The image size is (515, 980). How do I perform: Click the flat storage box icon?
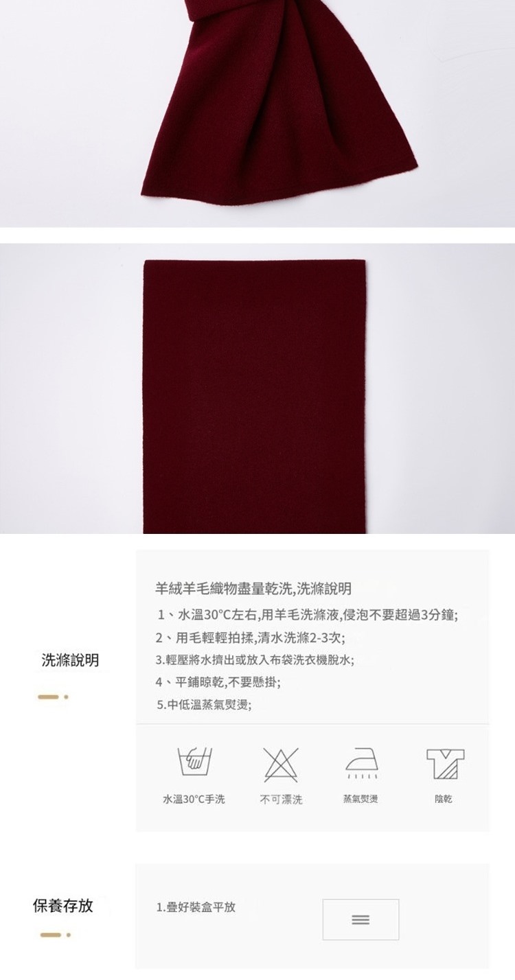360,919
